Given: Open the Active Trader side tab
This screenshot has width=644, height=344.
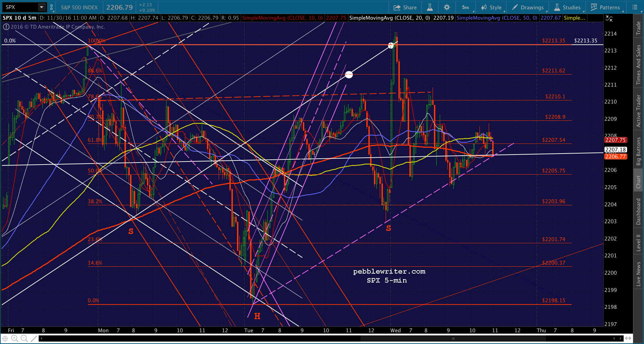Looking at the screenshot, I should (x=638, y=110).
